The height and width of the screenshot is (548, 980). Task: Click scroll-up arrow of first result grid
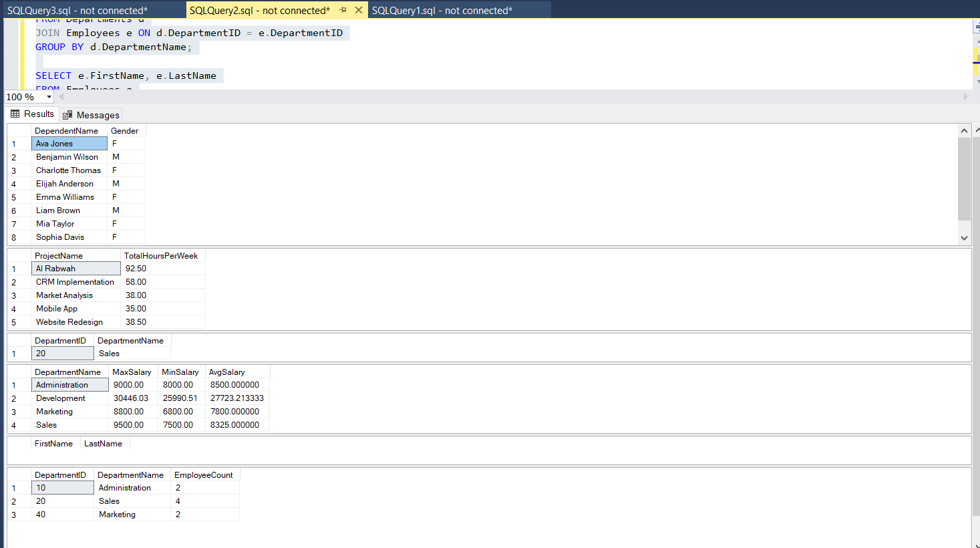(x=964, y=131)
